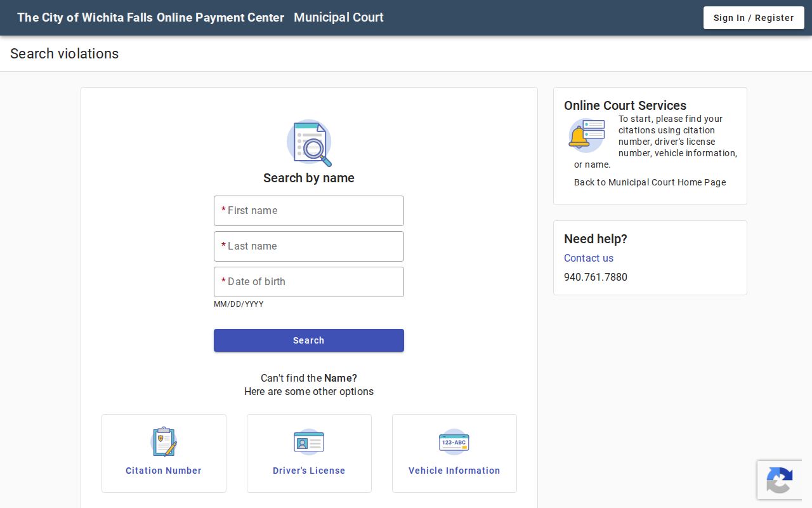Open the Contact us link

pyautogui.click(x=589, y=258)
